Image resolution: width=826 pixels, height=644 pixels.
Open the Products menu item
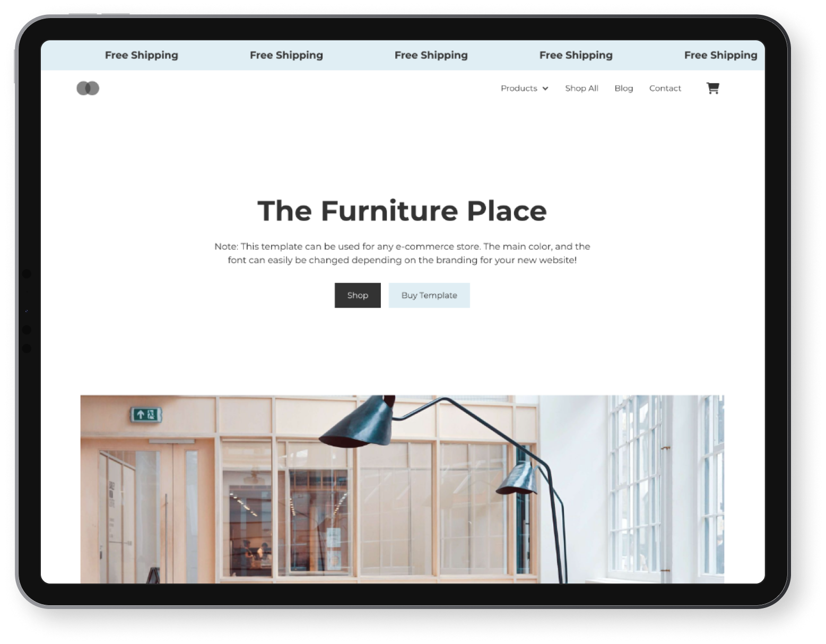point(519,88)
